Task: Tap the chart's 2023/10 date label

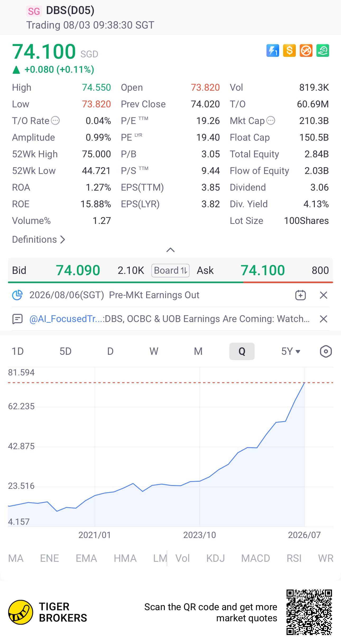Action: [x=200, y=535]
